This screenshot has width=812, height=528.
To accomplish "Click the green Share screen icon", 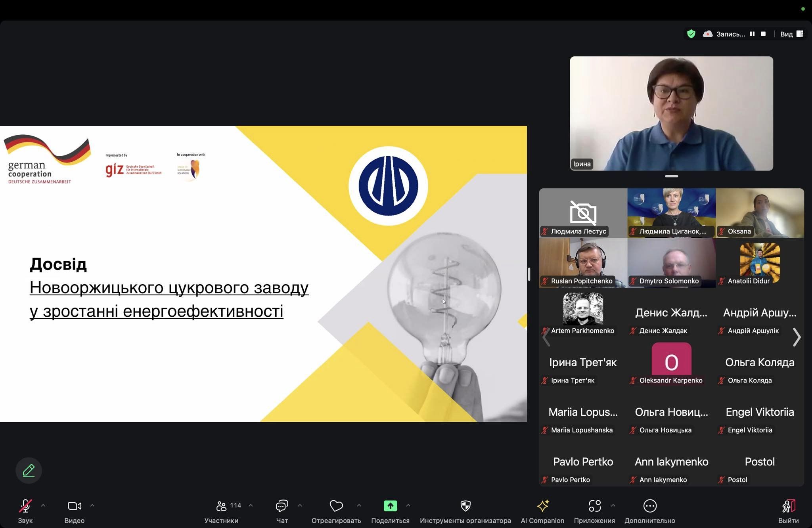I will [390, 506].
